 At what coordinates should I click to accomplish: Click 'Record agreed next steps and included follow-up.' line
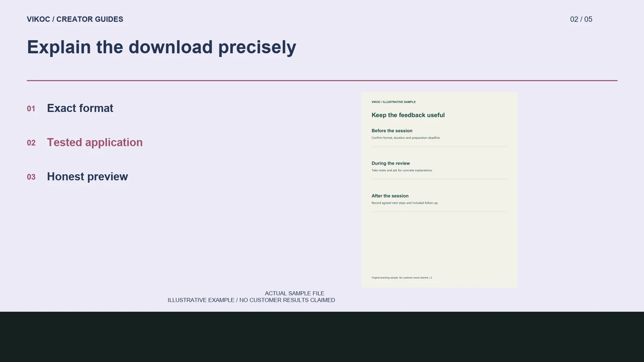[405, 203]
